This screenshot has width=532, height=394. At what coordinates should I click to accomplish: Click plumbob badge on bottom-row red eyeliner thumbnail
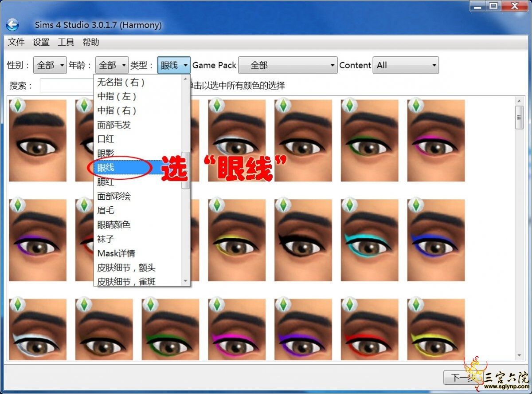pos(349,305)
